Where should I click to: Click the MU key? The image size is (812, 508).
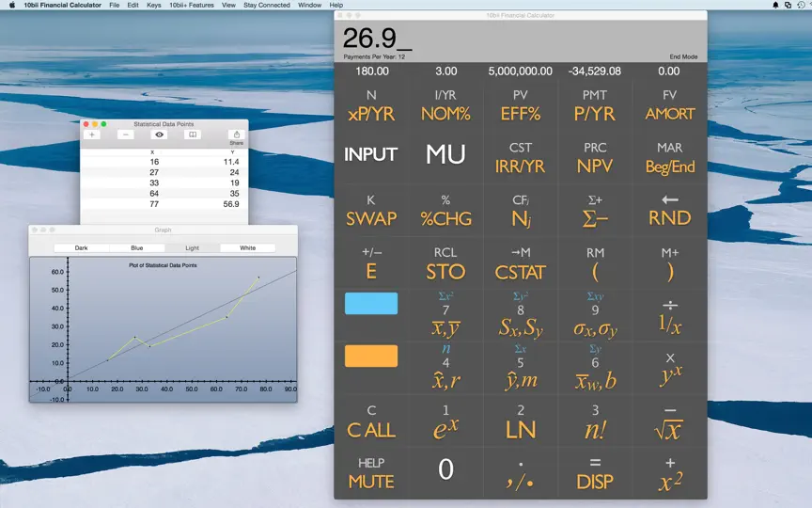click(x=445, y=154)
